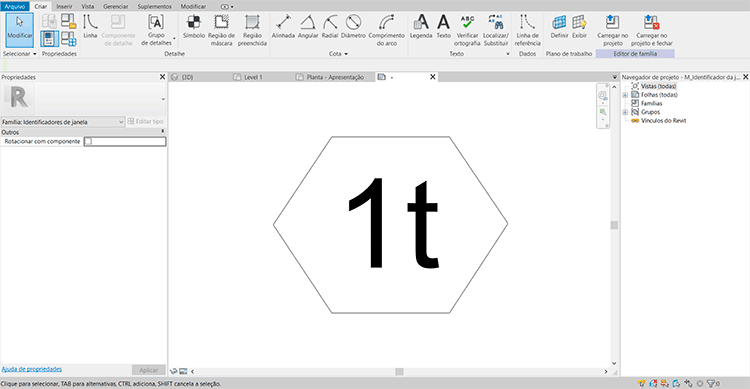Switch to the Modificar ribbon tab
Viewport: 750px width, 389px height.
[x=193, y=6]
